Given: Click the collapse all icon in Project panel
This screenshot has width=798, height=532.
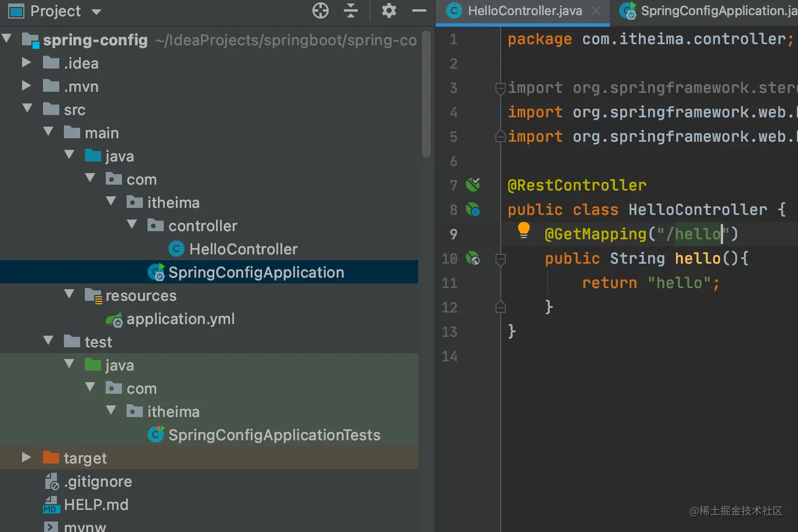Looking at the screenshot, I should point(351,10).
